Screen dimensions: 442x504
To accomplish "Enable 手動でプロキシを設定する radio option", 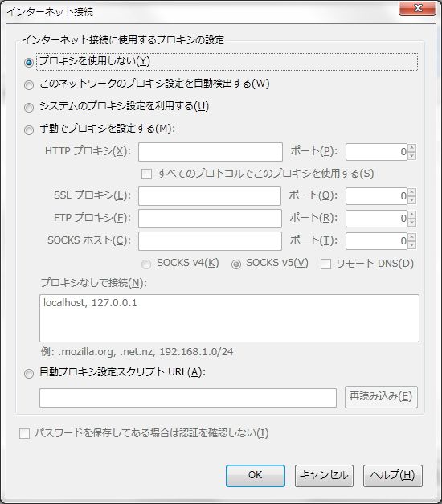I will click(29, 130).
